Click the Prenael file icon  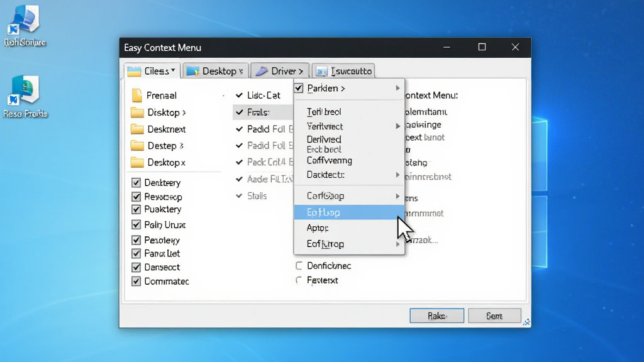pyautogui.click(x=136, y=96)
